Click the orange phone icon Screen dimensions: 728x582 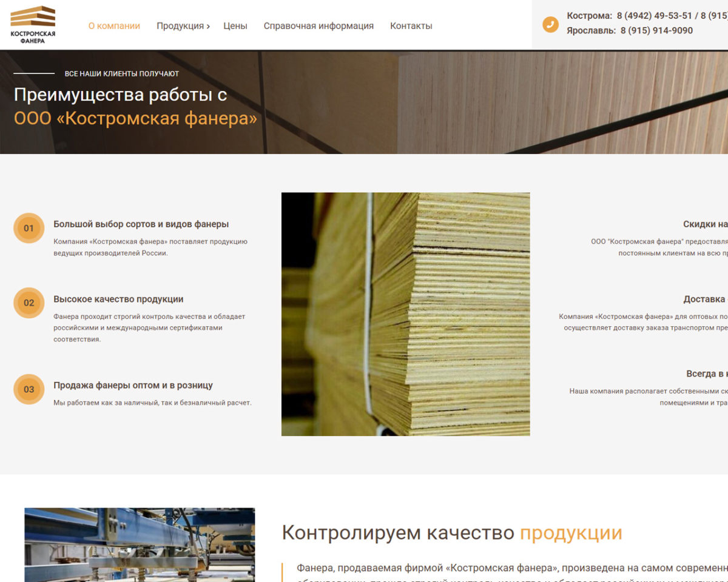point(550,24)
